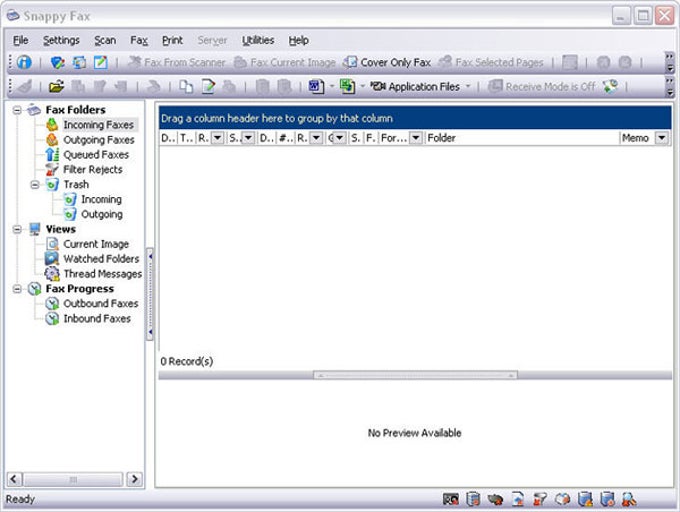Collapse the Fax Folders tree node
Viewport: 680px width, 512px height.
(x=17, y=110)
